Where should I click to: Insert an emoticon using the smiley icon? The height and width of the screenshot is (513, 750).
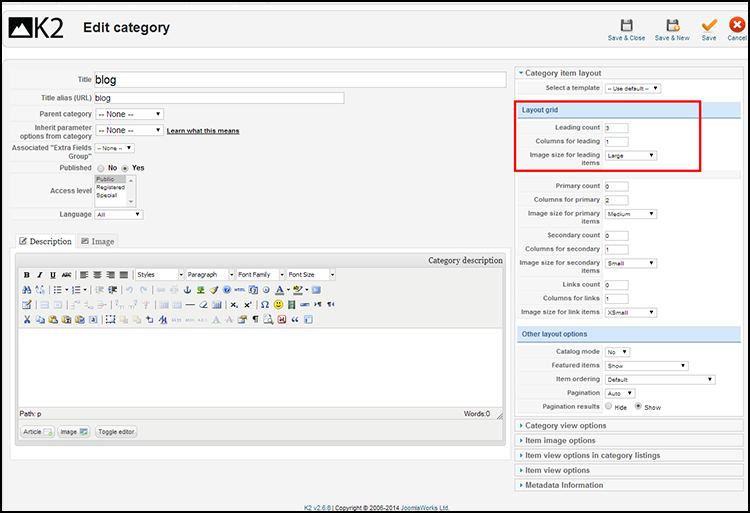pyautogui.click(x=278, y=304)
